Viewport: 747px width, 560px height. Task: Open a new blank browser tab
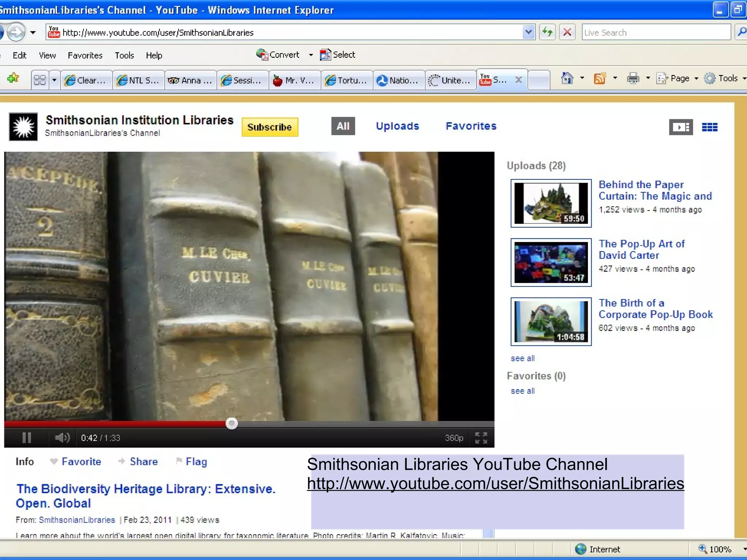[539, 80]
